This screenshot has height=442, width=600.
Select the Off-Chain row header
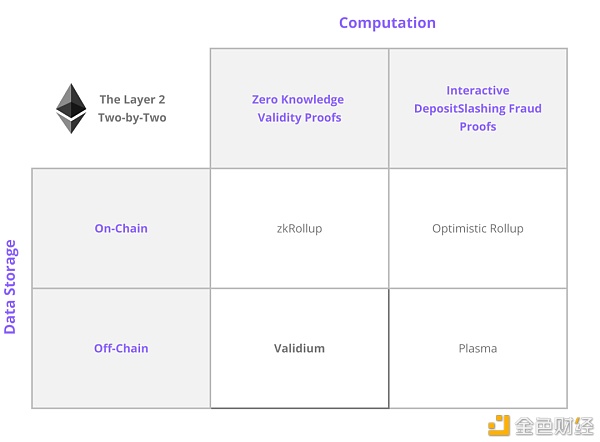pyautogui.click(x=121, y=348)
